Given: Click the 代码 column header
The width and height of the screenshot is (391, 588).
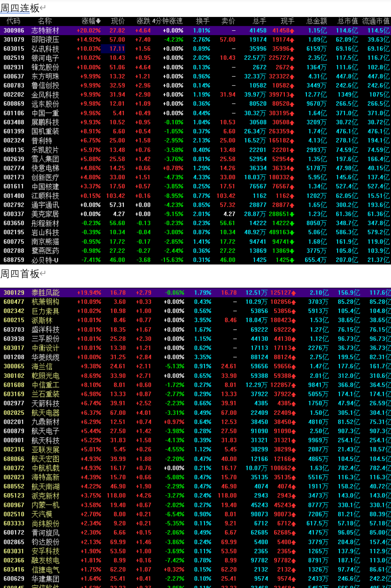Looking at the screenshot, I should 13,21.
